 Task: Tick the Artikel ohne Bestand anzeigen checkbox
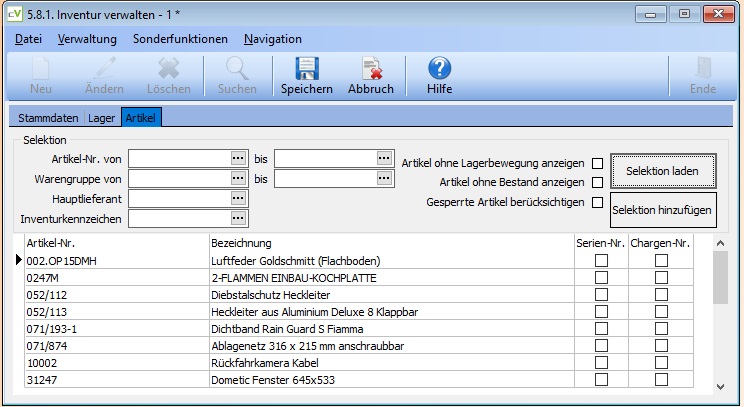[x=597, y=183]
